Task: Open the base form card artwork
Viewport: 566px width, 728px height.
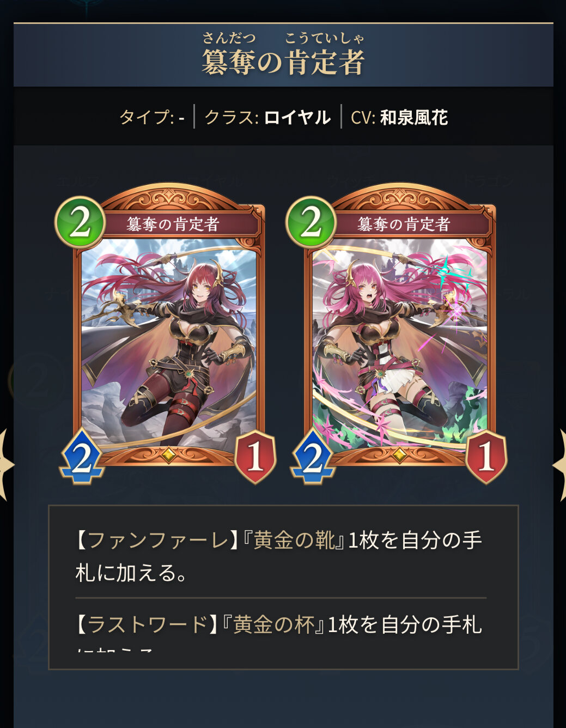Action: [x=169, y=343]
